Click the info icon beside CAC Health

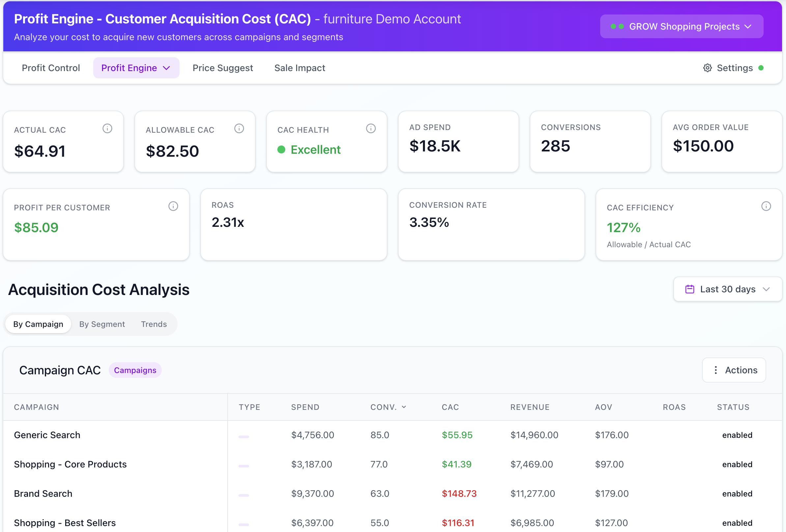point(371,128)
